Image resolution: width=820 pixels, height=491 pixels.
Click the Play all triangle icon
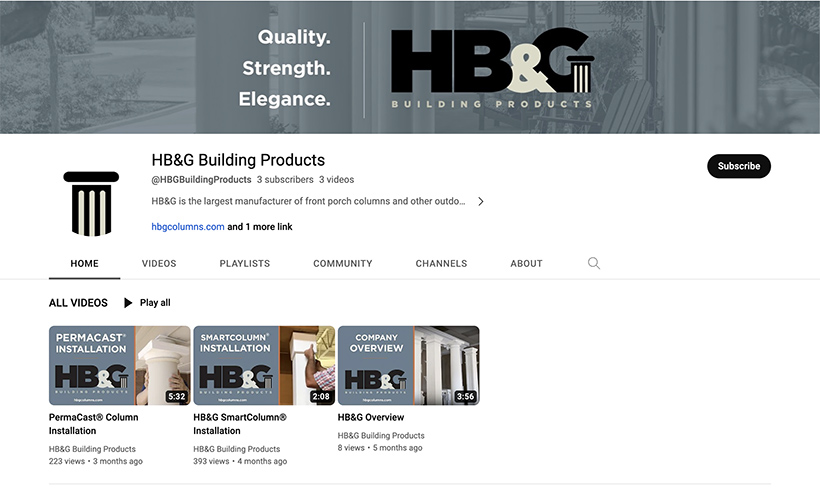point(128,303)
